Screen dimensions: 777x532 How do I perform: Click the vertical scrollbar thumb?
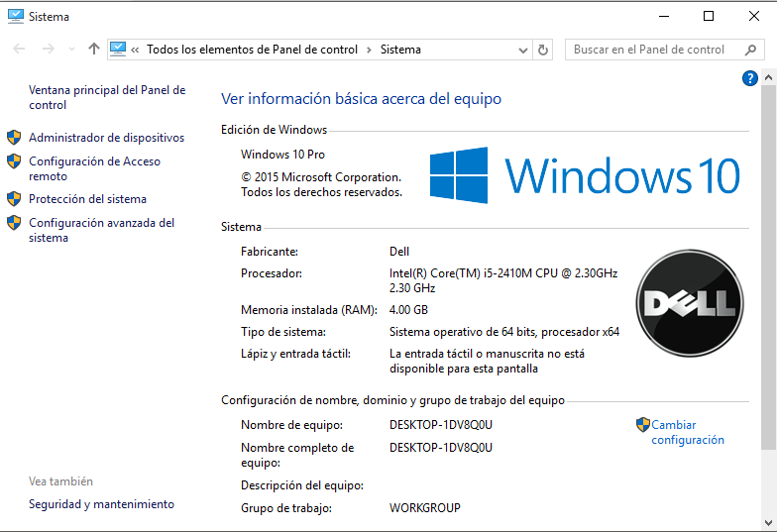pyautogui.click(x=769, y=267)
